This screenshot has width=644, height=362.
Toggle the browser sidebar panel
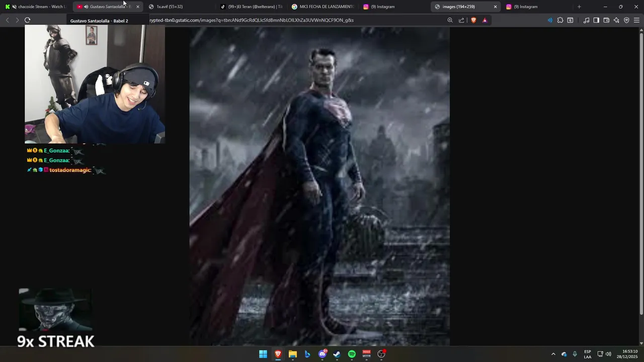596,20
